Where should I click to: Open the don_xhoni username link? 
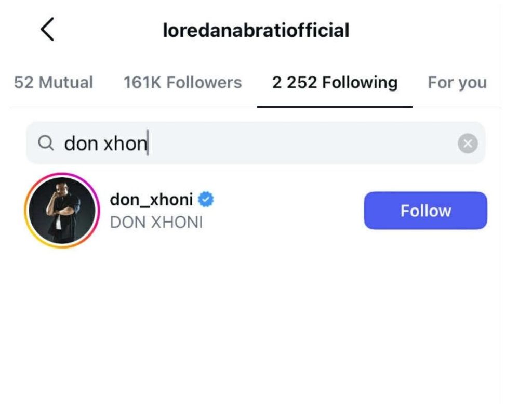click(x=151, y=199)
